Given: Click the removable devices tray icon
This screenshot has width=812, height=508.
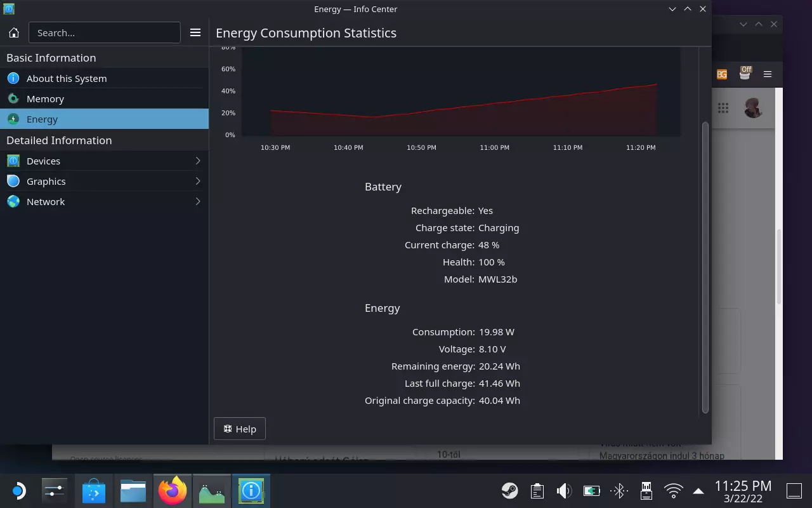Looking at the screenshot, I should click(646, 490).
